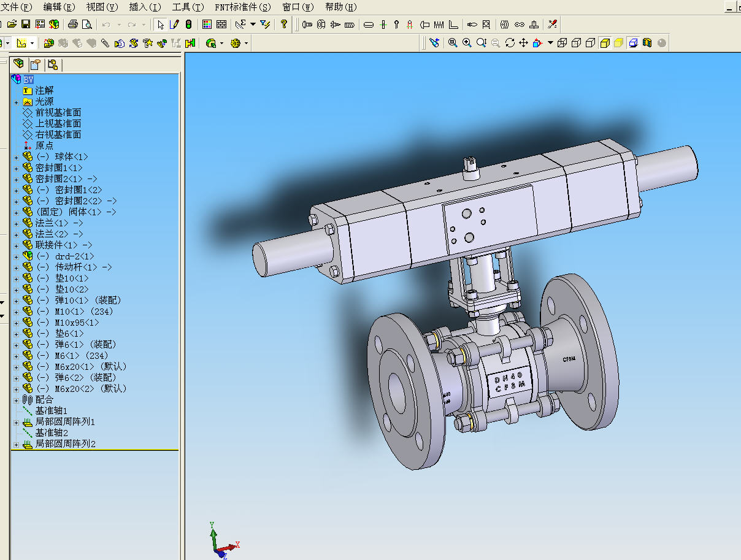
Task: Switch to the PropertyManager tab
Action: [36, 64]
